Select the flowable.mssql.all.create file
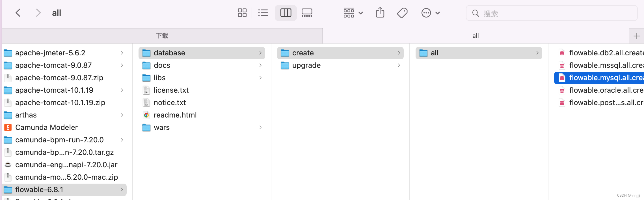 point(599,65)
